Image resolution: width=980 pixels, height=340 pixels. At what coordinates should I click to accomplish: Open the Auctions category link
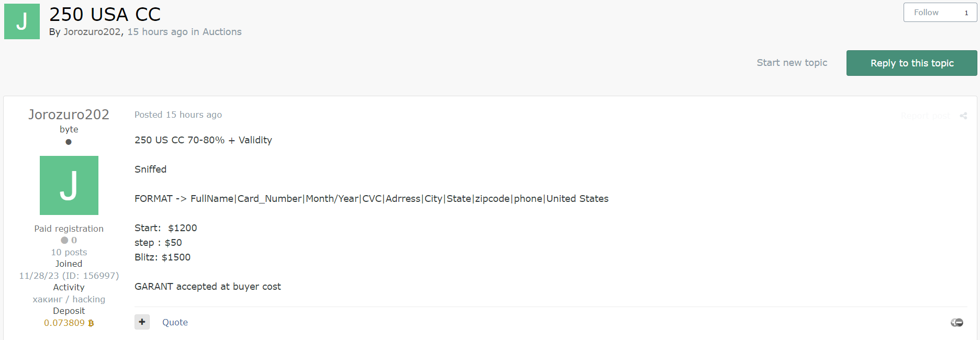coord(222,32)
